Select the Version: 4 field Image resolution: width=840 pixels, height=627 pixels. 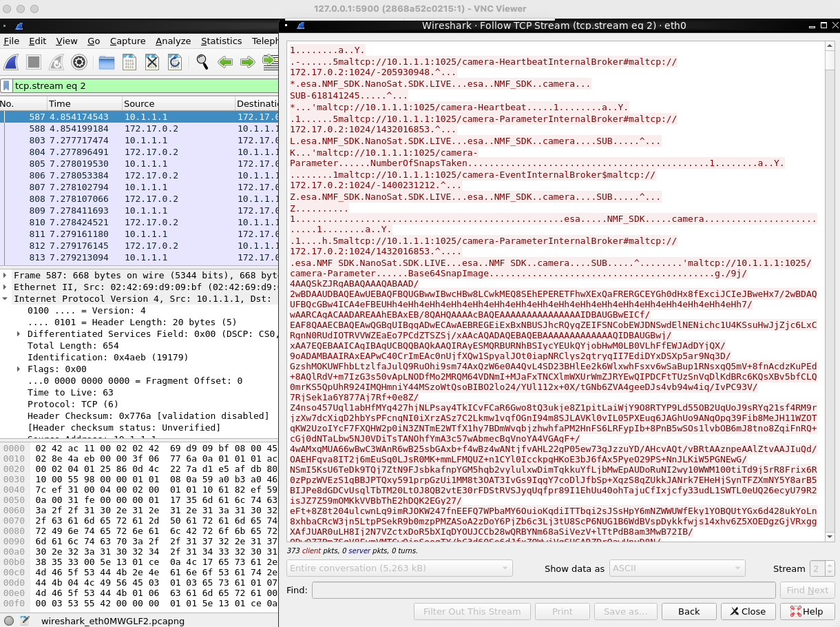87,310
